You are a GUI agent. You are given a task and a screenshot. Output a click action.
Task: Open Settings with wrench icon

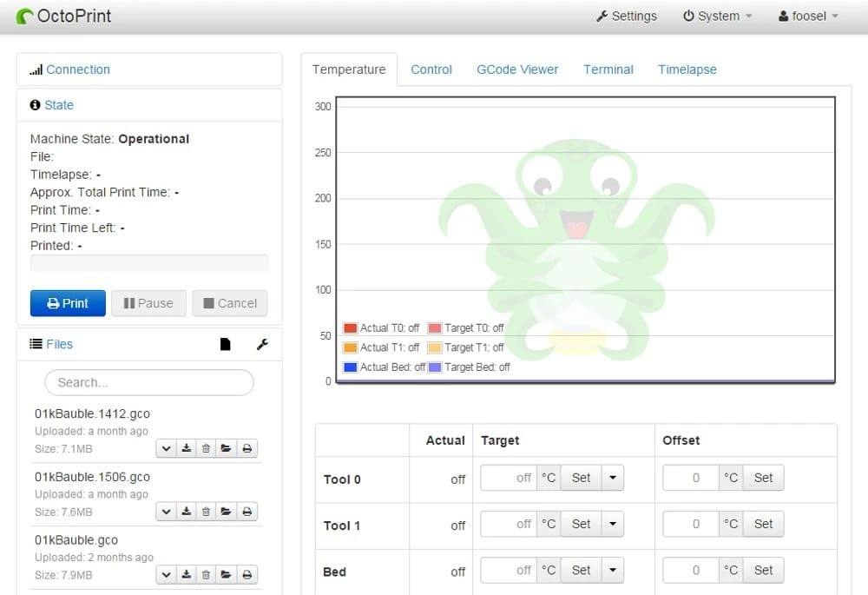(626, 16)
